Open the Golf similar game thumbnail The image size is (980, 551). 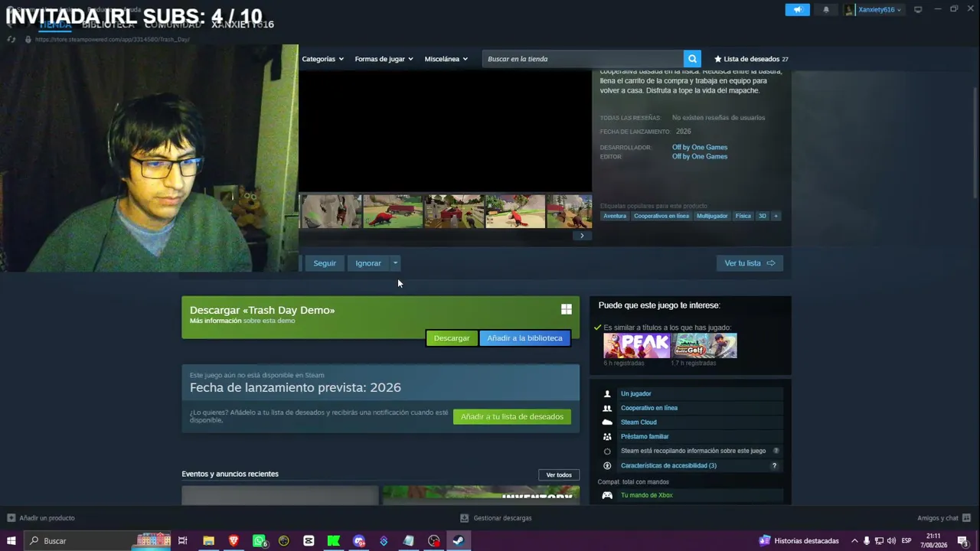(x=704, y=346)
